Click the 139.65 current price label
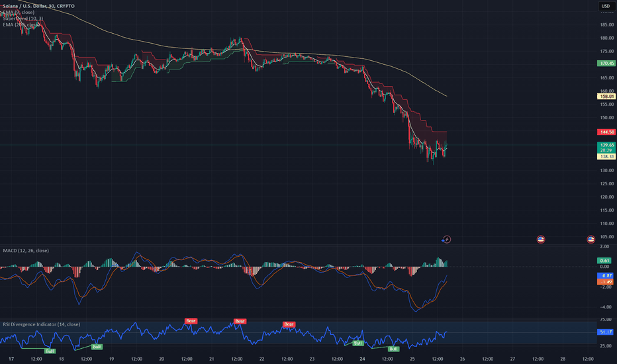 (x=606, y=145)
